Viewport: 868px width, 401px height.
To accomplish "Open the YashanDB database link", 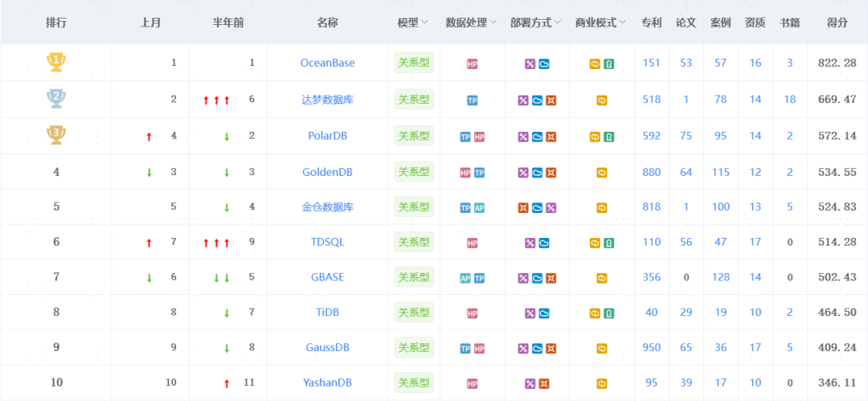I will click(328, 383).
